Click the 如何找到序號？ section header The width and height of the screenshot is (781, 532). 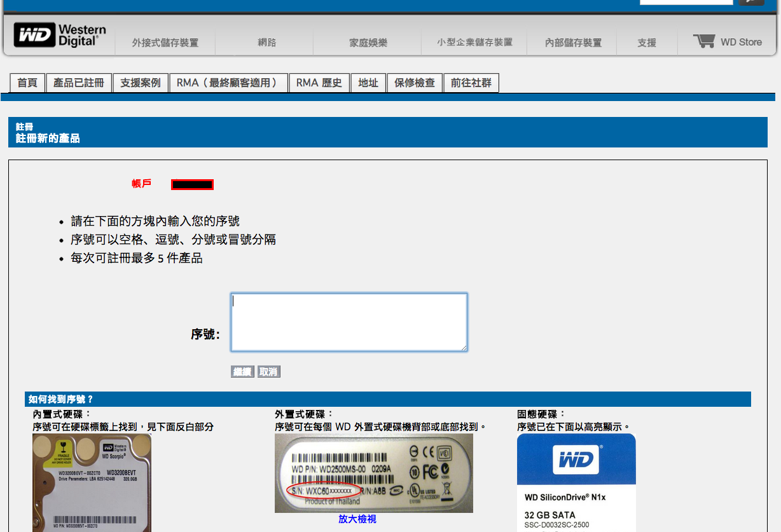point(388,399)
